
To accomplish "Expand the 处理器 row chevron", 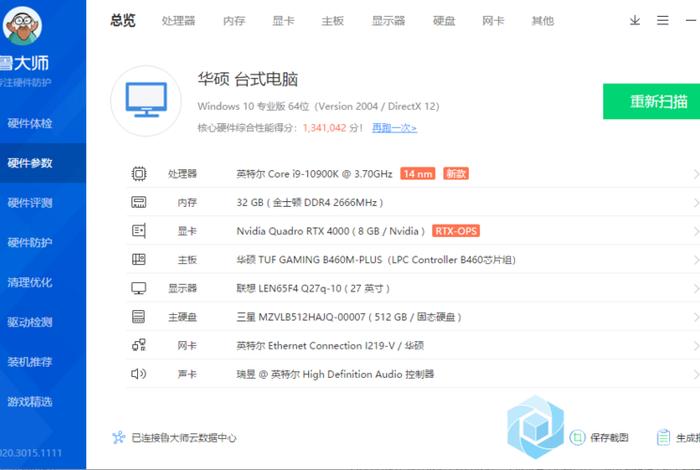I will (x=696, y=174).
